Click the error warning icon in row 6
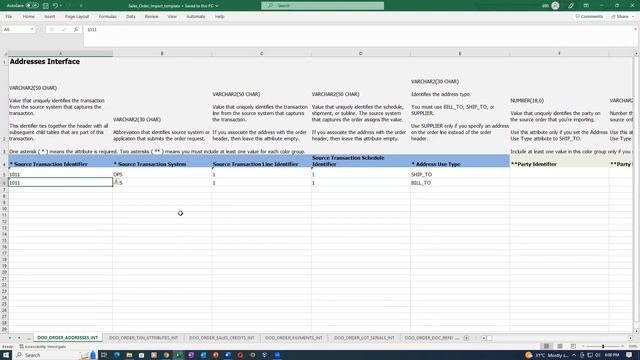 point(116,182)
